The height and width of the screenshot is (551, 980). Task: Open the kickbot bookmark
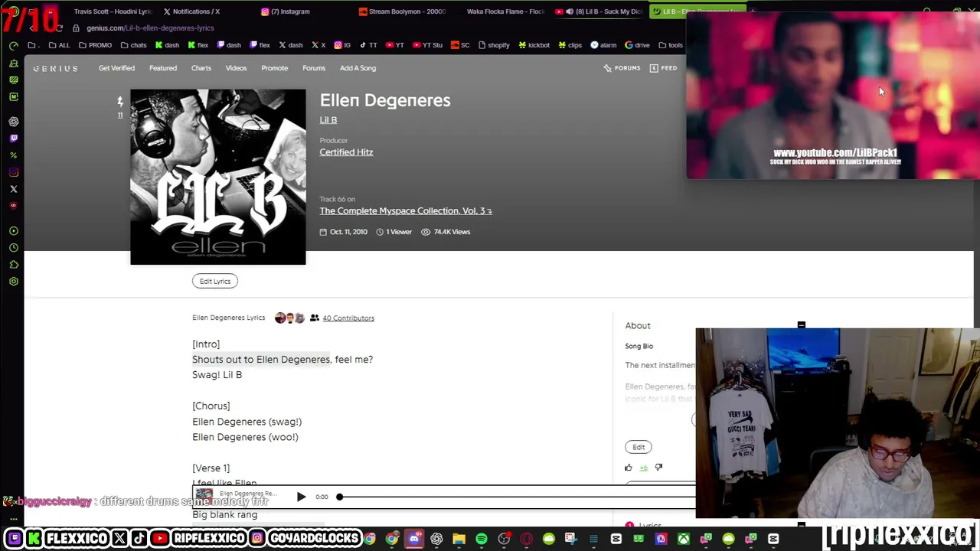534,45
